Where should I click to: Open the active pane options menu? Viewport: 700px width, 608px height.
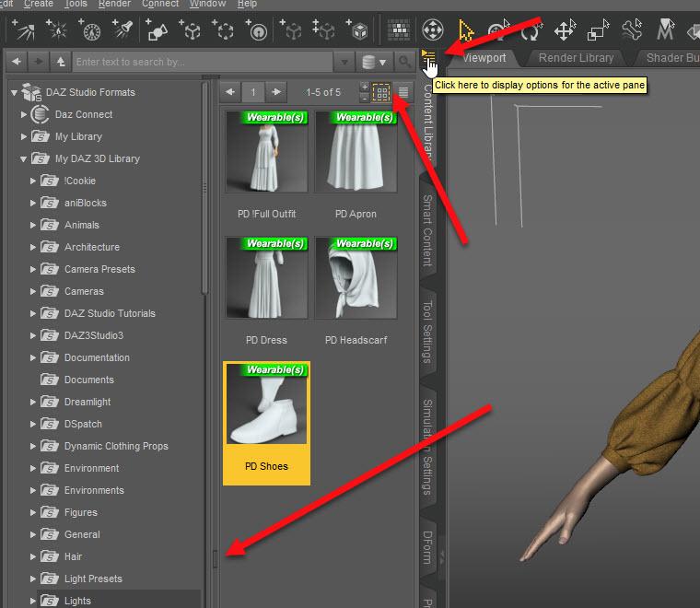[428, 56]
